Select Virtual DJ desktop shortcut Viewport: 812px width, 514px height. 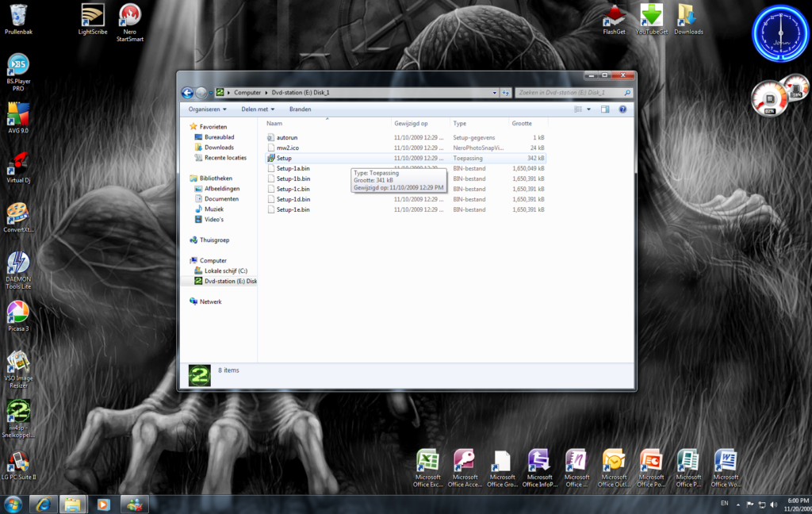tap(18, 168)
